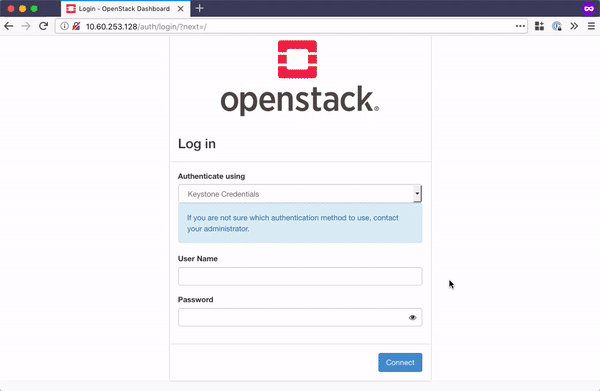Viewport: 600px width, 391px height.
Task: Close the Login - OpenStack Dashboard tab
Action: [x=181, y=8]
